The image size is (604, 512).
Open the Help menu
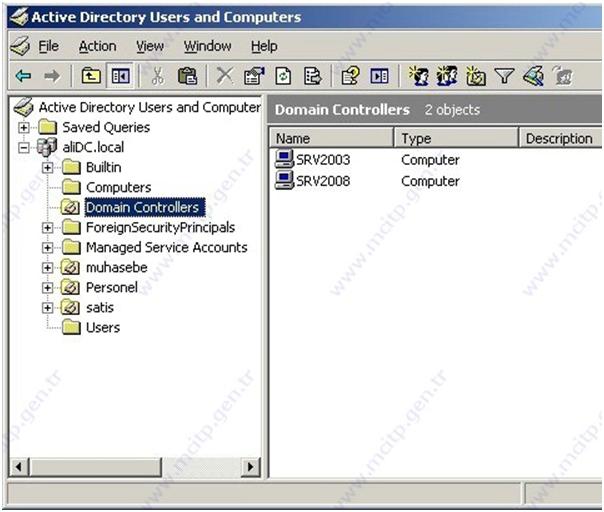(264, 46)
